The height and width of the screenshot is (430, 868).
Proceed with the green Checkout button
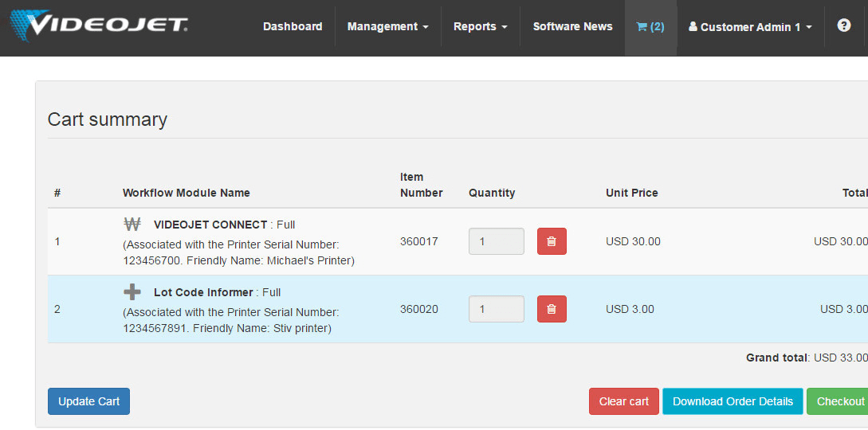pyautogui.click(x=839, y=401)
